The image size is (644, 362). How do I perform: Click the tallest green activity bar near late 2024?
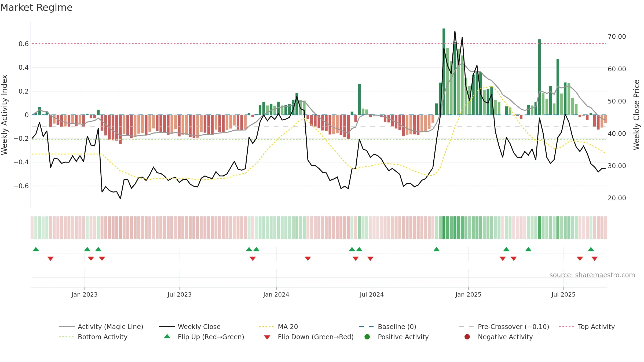(x=444, y=72)
